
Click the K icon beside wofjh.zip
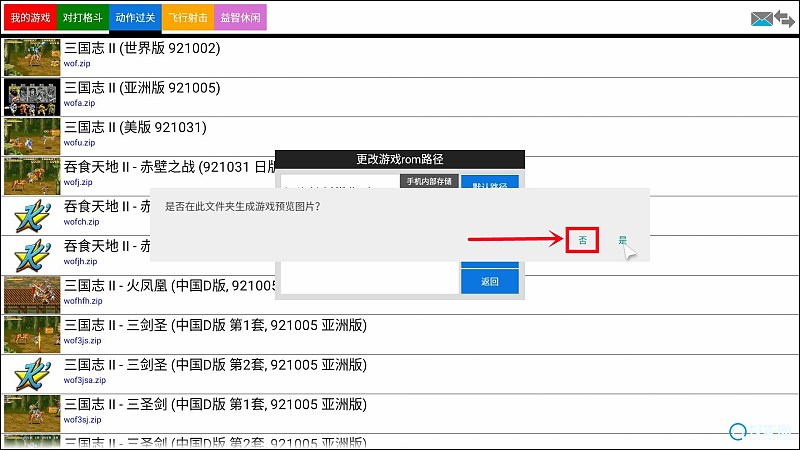point(32,255)
